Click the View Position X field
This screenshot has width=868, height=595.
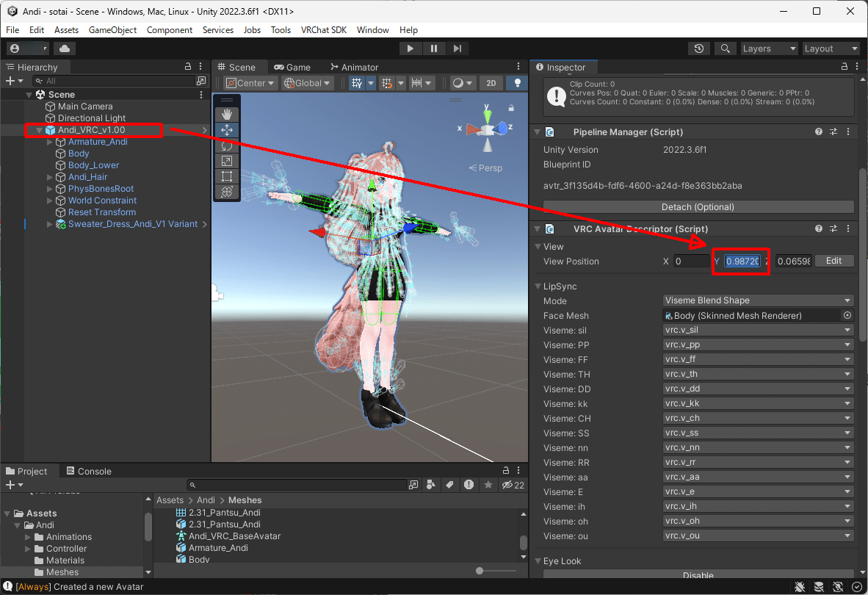(x=691, y=262)
